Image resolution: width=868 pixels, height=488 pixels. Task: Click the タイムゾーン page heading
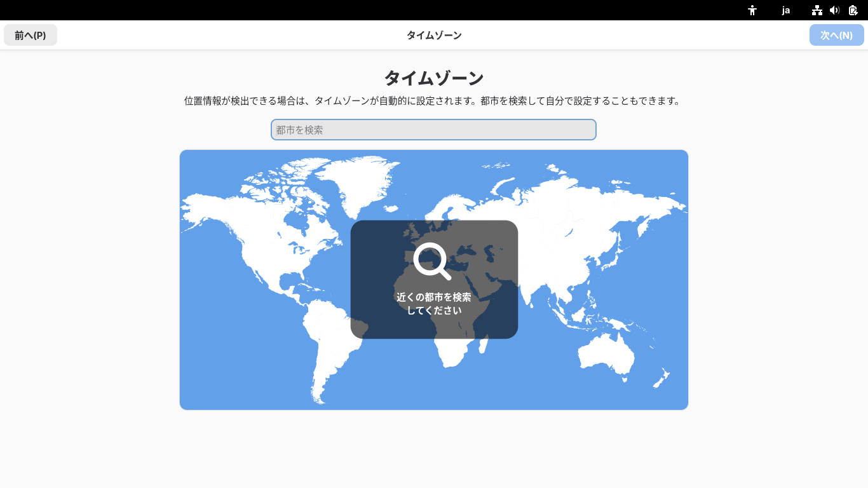pyautogui.click(x=434, y=78)
